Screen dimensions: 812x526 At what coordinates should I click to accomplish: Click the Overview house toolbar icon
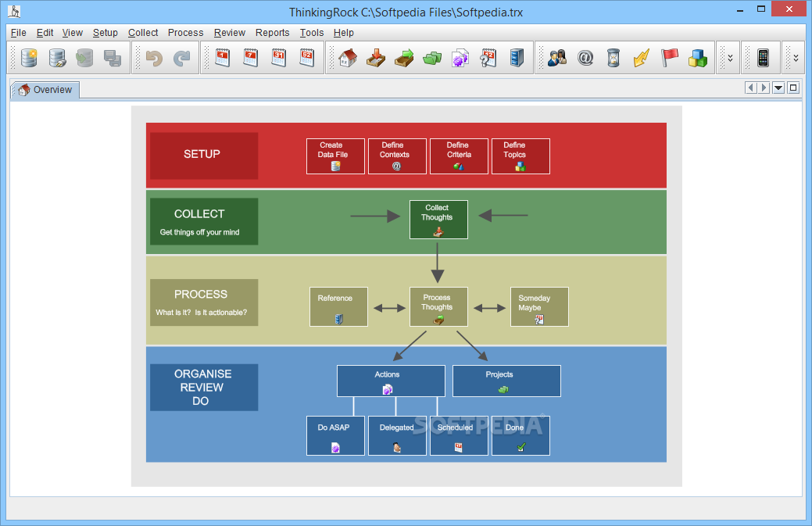click(x=348, y=58)
